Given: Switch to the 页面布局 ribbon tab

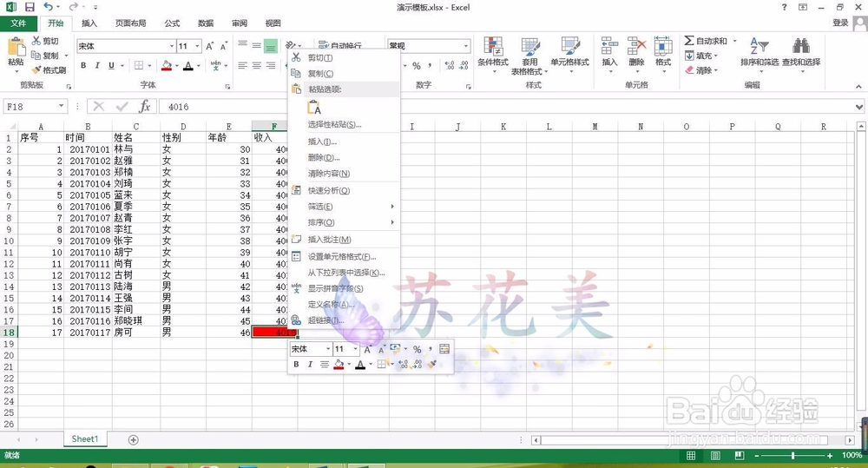Looking at the screenshot, I should click(x=131, y=23).
